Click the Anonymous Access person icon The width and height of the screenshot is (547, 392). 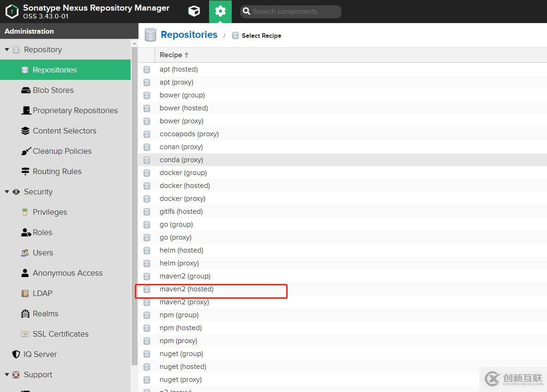pos(25,273)
